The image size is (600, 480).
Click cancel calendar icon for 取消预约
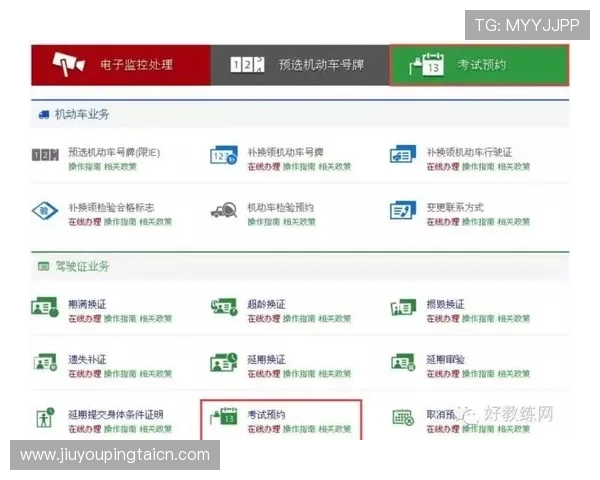coord(403,418)
